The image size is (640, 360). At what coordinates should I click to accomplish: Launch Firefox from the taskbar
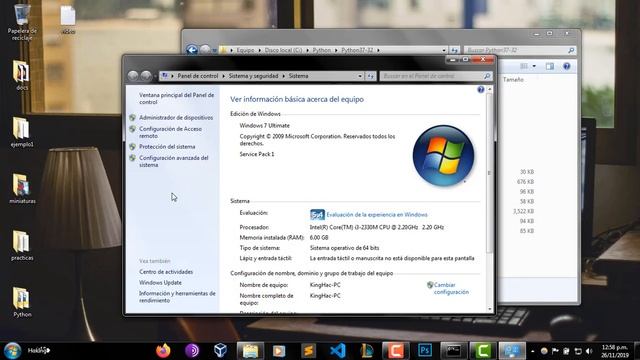[163, 351]
